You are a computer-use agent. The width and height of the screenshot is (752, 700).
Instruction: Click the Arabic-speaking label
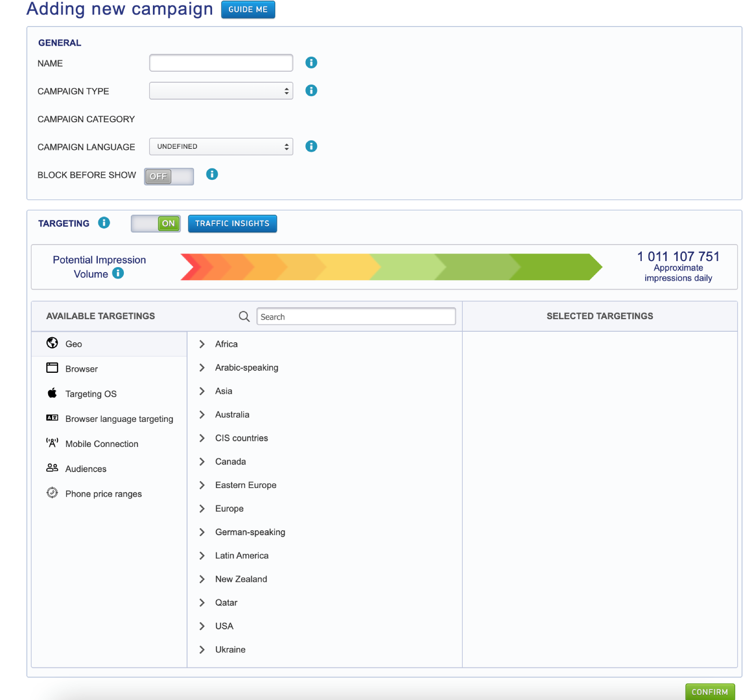click(247, 368)
